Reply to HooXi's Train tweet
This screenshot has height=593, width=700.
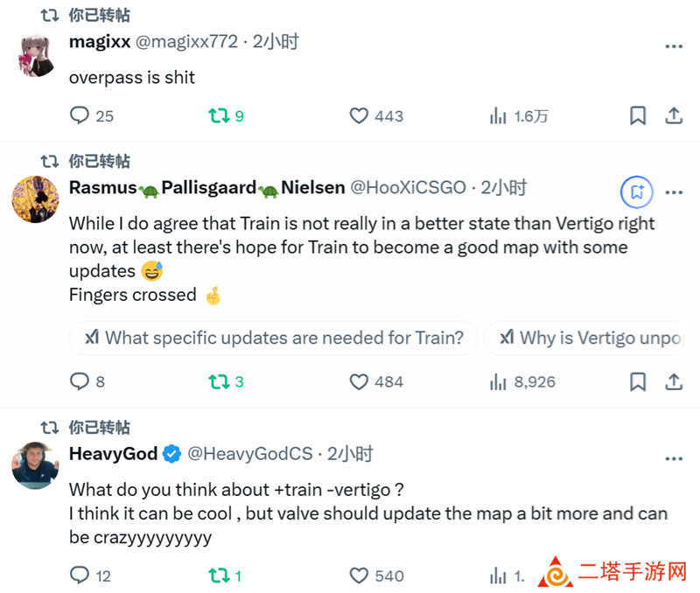click(87, 381)
